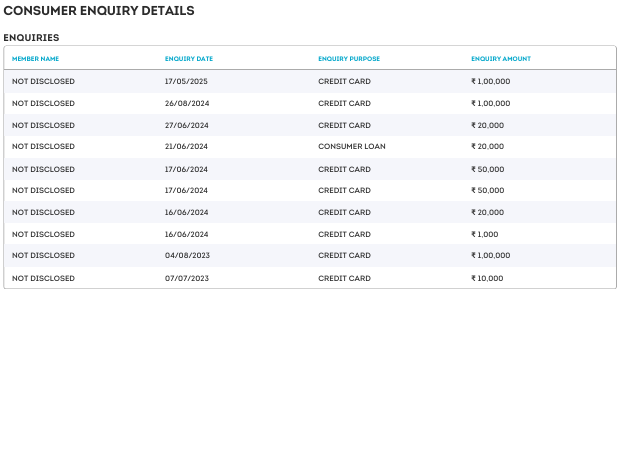Viewport: 622px width, 467px height.
Task: Select the Consumer Loan purpose cell
Action: point(351,147)
